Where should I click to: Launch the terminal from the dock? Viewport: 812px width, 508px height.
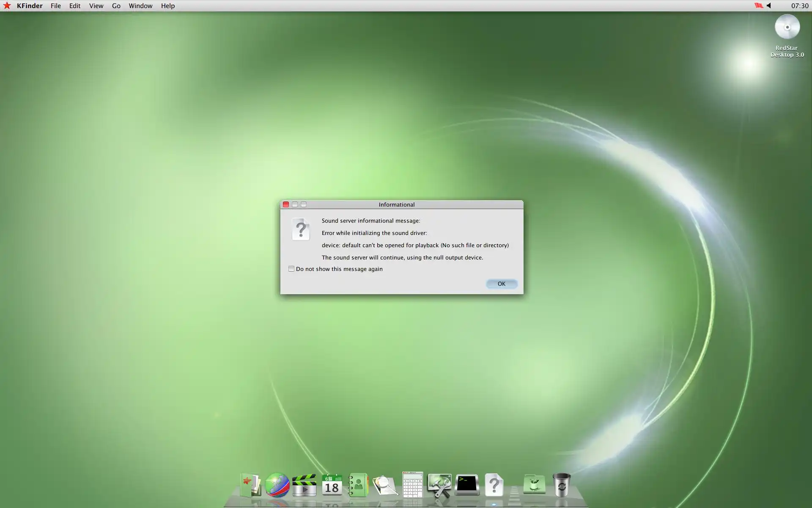point(467,485)
